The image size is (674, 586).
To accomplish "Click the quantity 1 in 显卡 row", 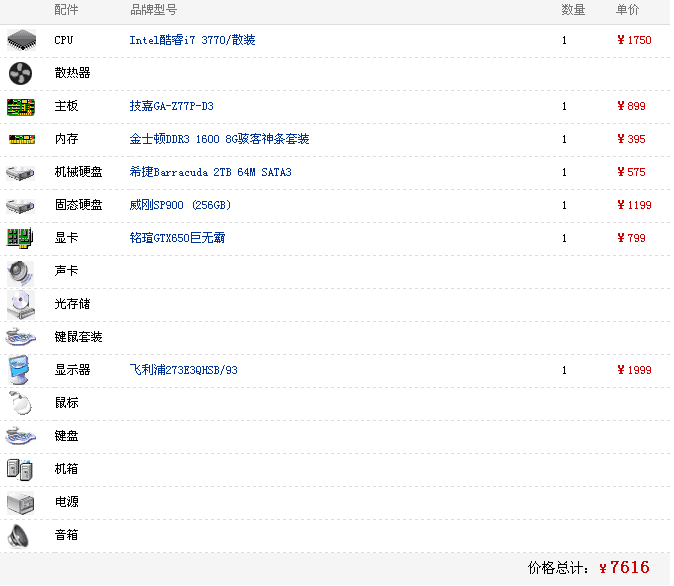I will point(564,238).
